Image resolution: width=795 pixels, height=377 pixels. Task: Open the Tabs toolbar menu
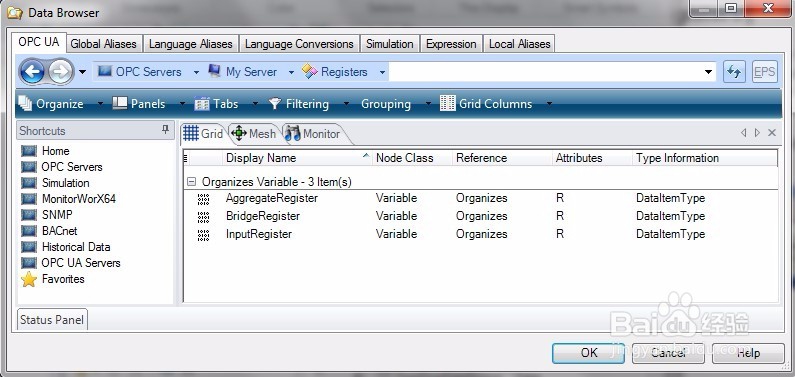click(216, 104)
